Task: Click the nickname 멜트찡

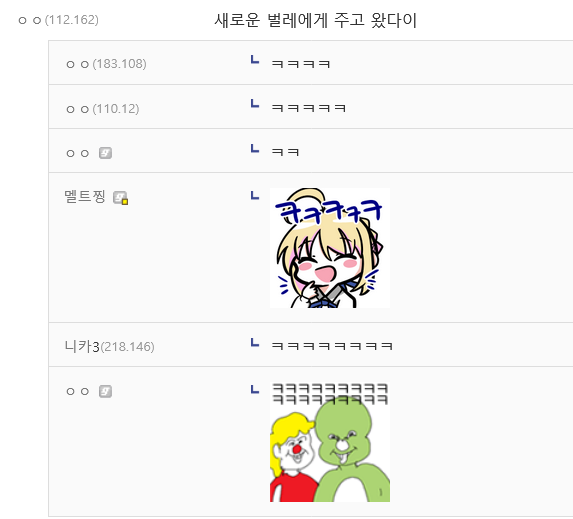Action: pos(85,197)
